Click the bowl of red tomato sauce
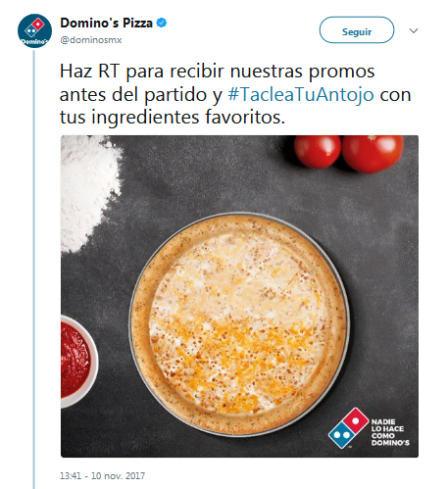 pos(79,362)
